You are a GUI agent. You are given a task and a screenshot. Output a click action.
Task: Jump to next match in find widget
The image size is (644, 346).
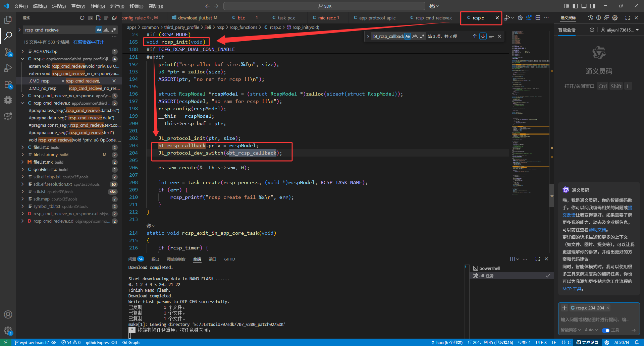[x=483, y=36]
